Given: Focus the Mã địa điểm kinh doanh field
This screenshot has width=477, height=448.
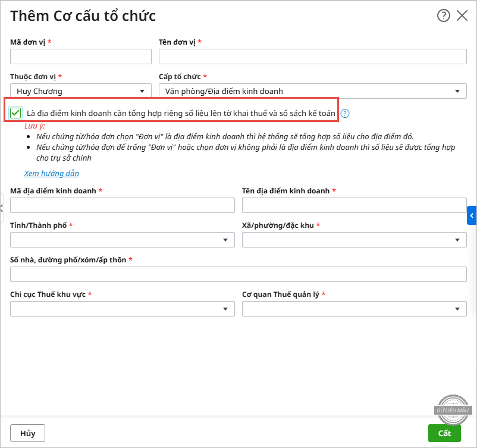Looking at the screenshot, I should pos(123,205).
